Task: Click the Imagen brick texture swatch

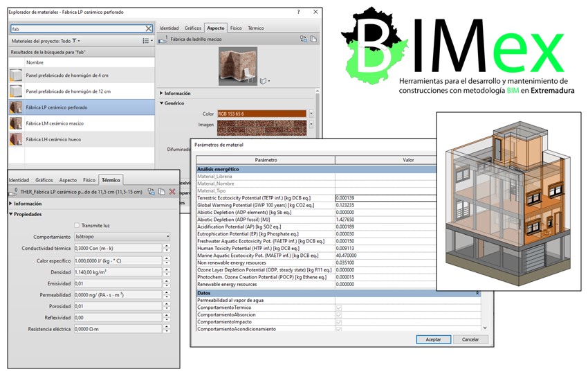Action: pyautogui.click(x=261, y=127)
